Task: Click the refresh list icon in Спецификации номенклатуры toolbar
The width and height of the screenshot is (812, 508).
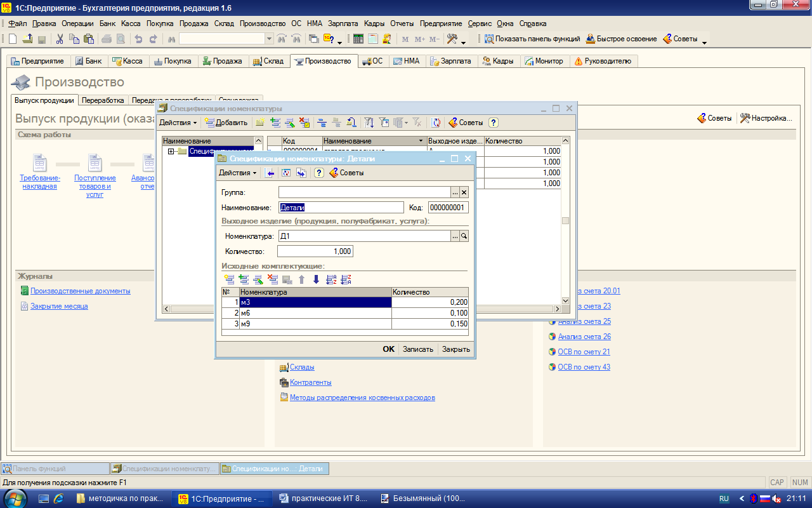Action: 436,123
